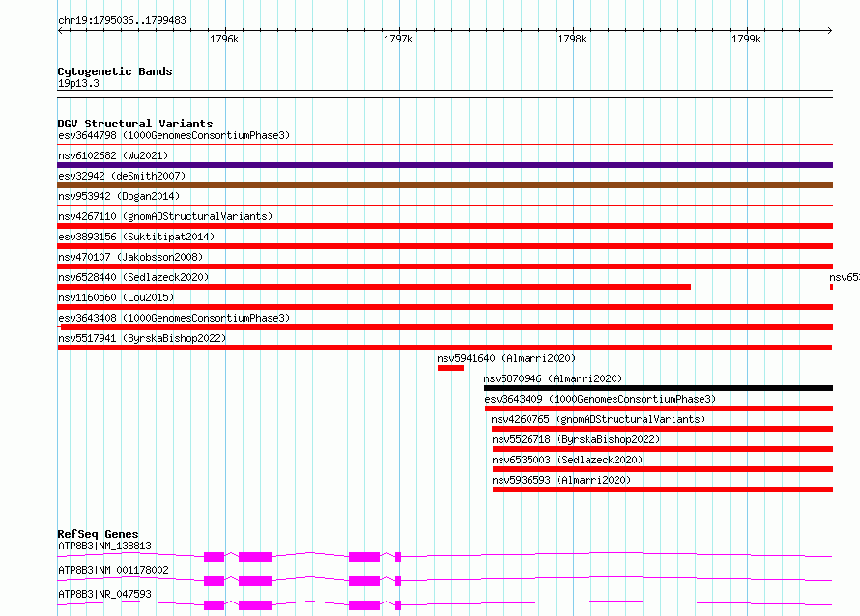Open the ATP8B3|NR_047593 transcript label
Image resolution: width=860 pixels, height=616 pixels.
point(104,594)
